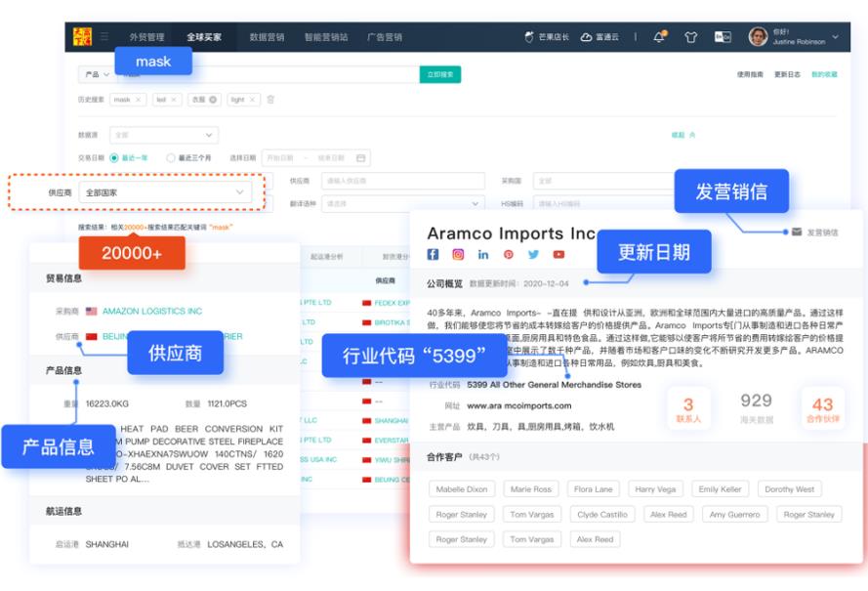Select the Dorothy West partner tag

pyautogui.click(x=789, y=489)
